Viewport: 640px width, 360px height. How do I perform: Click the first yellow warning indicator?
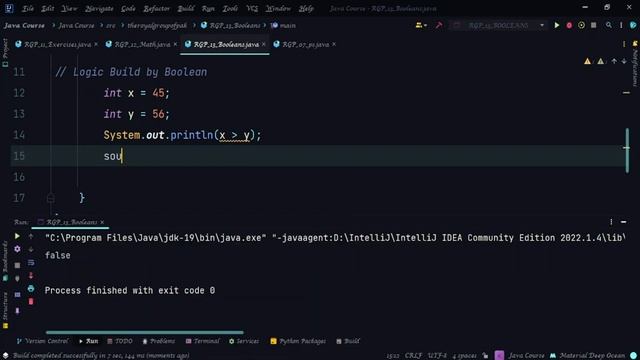[x=587, y=61]
